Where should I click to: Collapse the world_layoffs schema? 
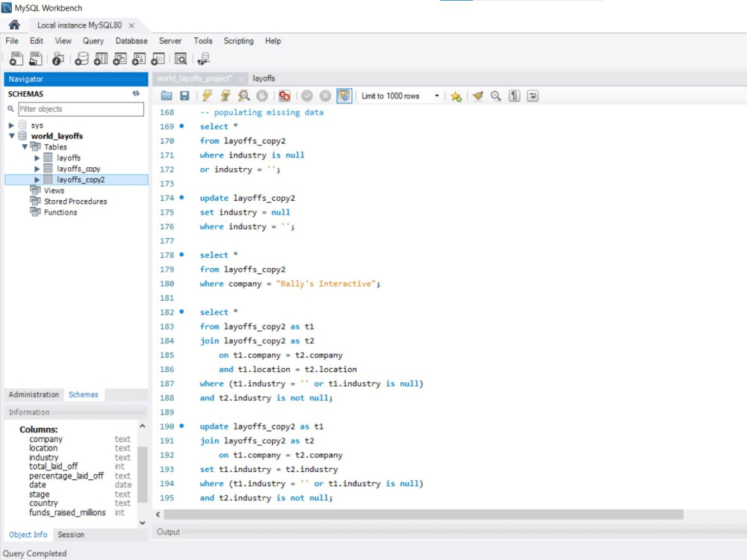coord(11,136)
